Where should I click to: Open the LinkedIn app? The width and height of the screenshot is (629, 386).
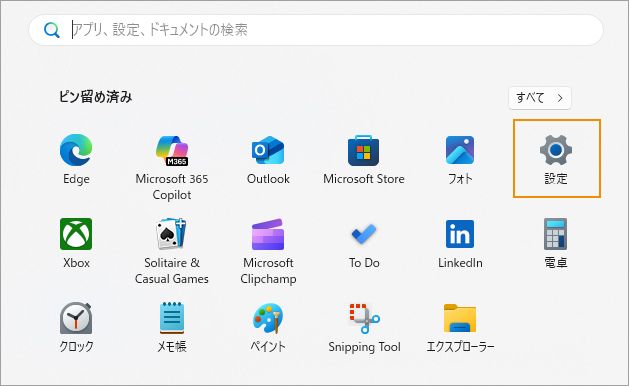(x=460, y=244)
